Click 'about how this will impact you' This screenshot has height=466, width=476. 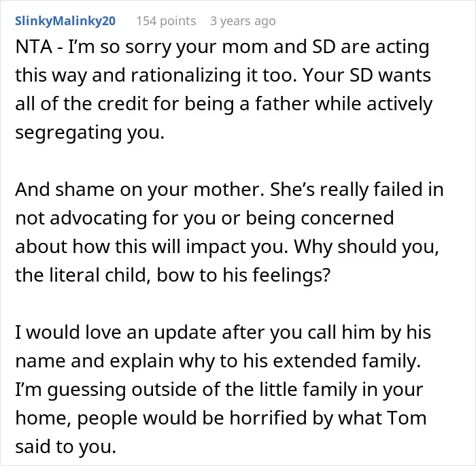(x=151, y=247)
